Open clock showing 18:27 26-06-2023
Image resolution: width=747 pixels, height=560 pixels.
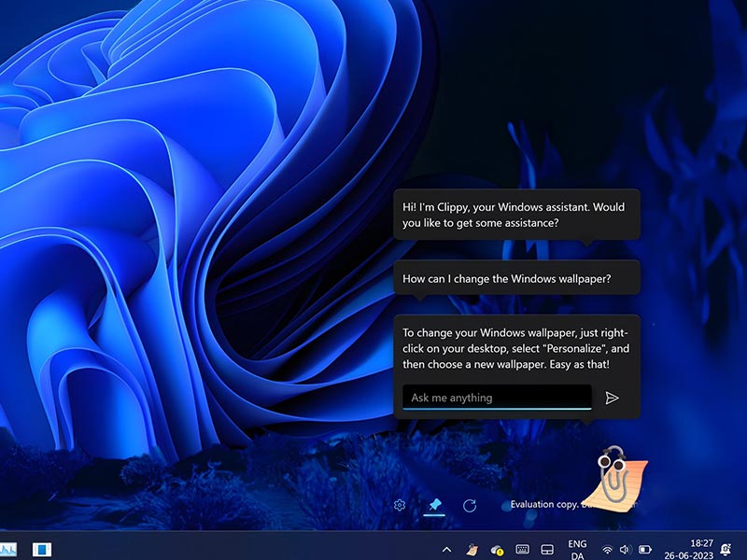(x=689, y=549)
